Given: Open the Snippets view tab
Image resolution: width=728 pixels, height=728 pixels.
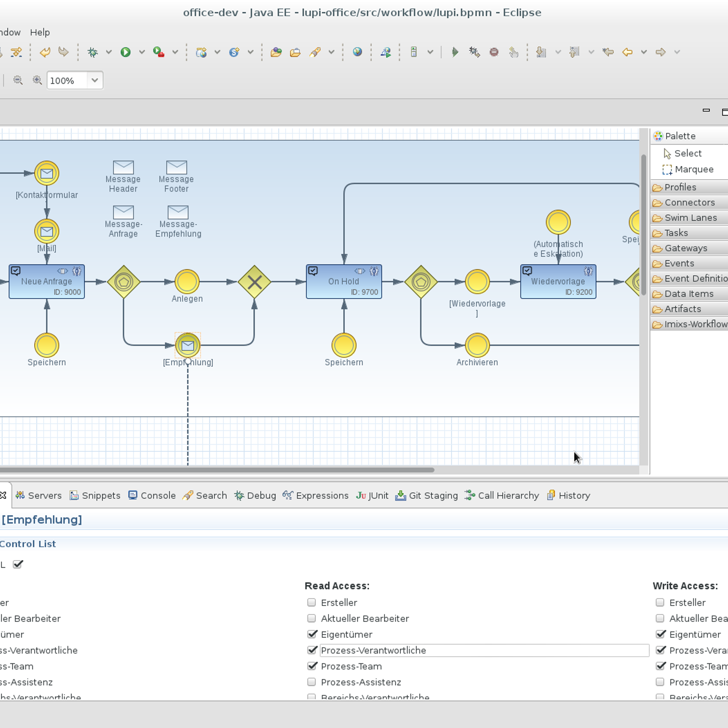Looking at the screenshot, I should 95,495.
